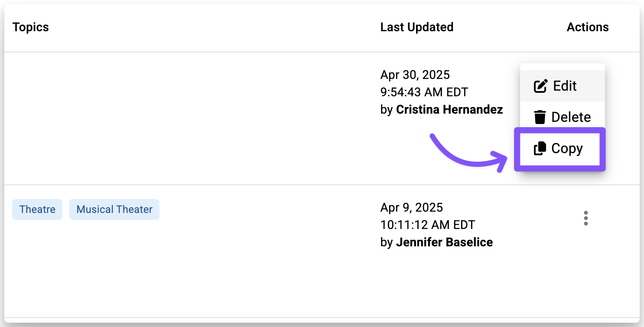Click the pencil icon beside Edit

(x=540, y=86)
